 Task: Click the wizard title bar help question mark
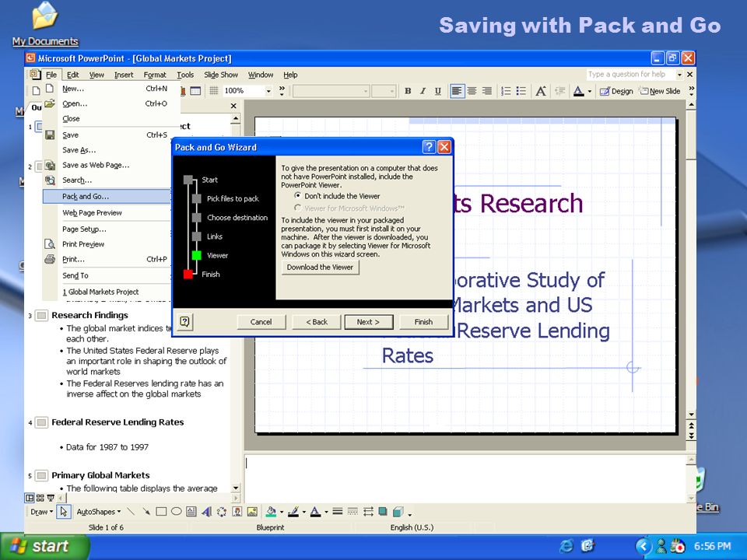tap(430, 147)
